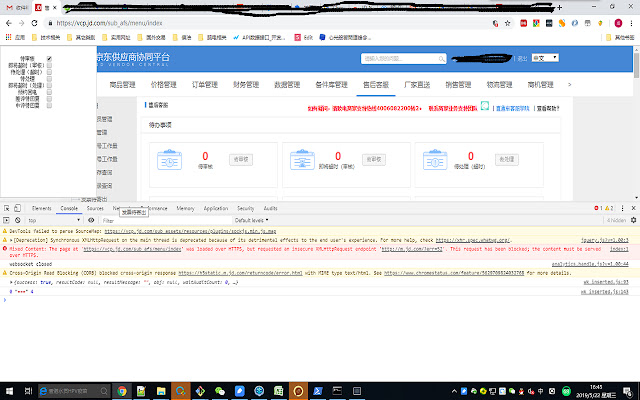Switch to the DevTools Sources tab
This screenshot has width=640, height=400.
click(x=95, y=208)
